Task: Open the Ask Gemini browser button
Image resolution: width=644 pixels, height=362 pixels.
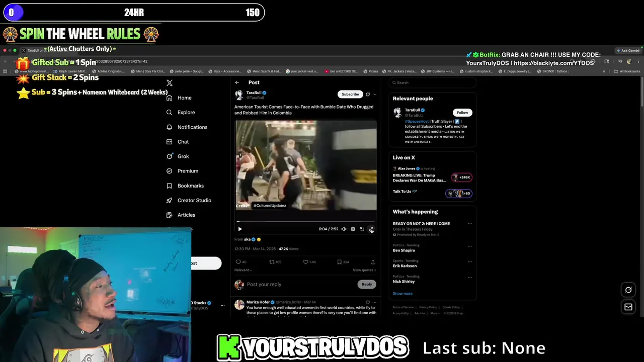Action: pyautogui.click(x=628, y=50)
